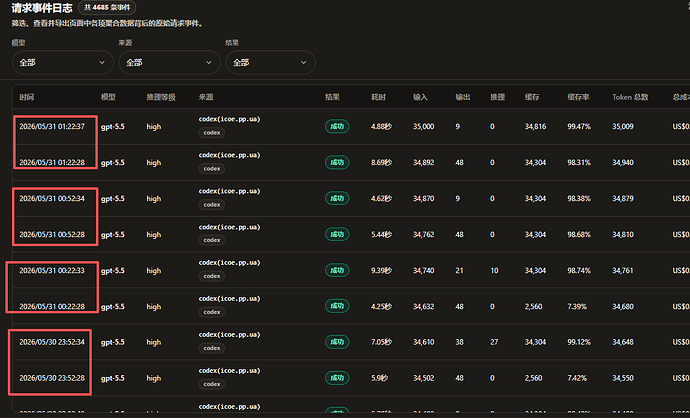Click input value 34,762
The height and width of the screenshot is (418, 690).
[x=423, y=235]
